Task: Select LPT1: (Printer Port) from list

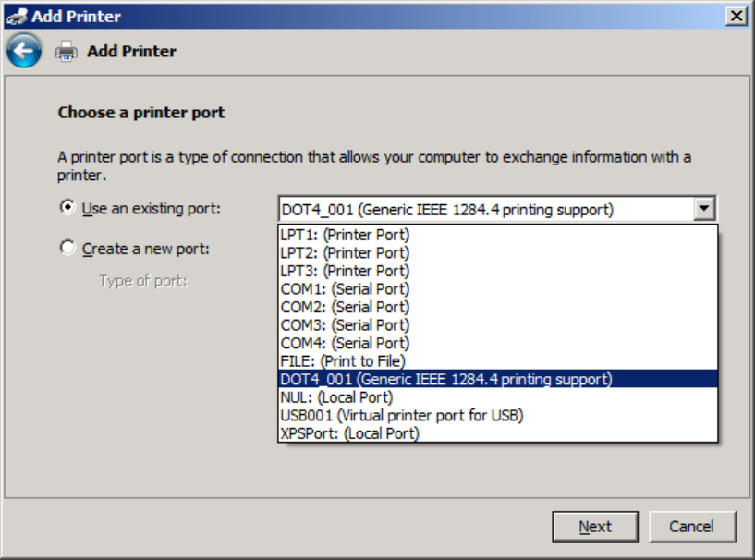Action: click(345, 235)
